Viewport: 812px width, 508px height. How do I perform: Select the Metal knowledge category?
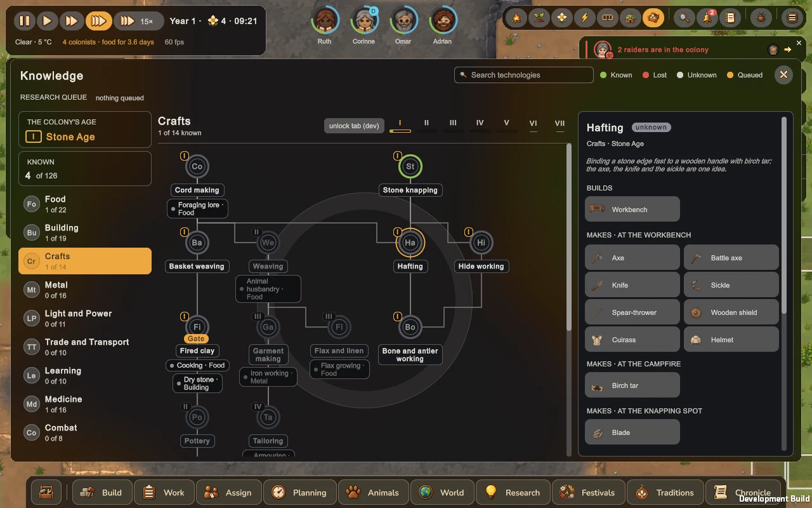pos(85,290)
